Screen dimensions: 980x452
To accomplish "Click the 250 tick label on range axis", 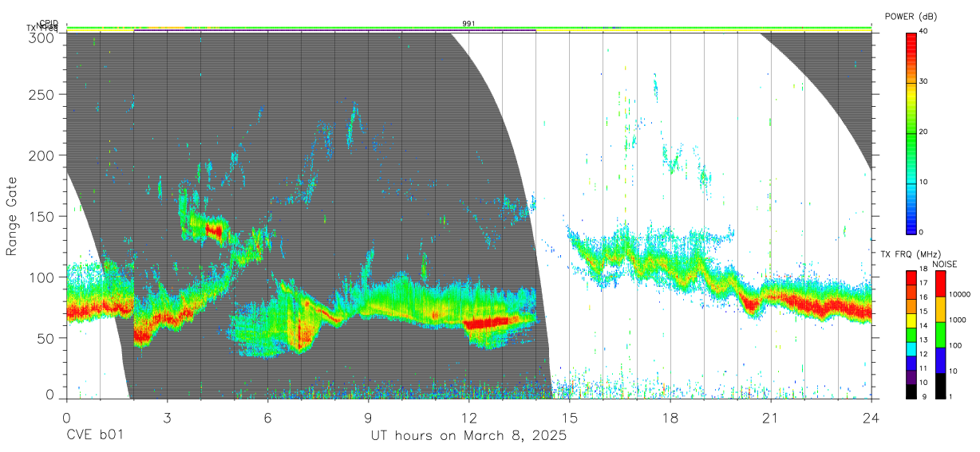I will pyautogui.click(x=41, y=94).
